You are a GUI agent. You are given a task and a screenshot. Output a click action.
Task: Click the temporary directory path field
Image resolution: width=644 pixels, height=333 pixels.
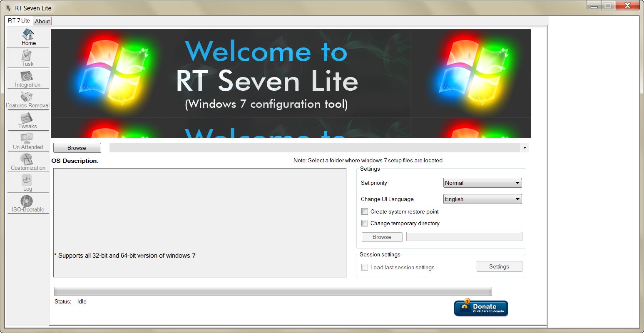464,236
